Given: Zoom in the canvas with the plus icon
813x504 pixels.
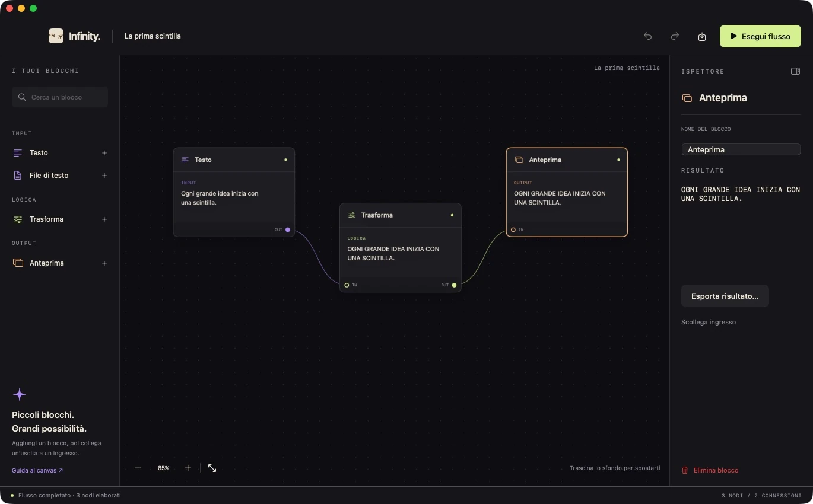Looking at the screenshot, I should (x=188, y=468).
